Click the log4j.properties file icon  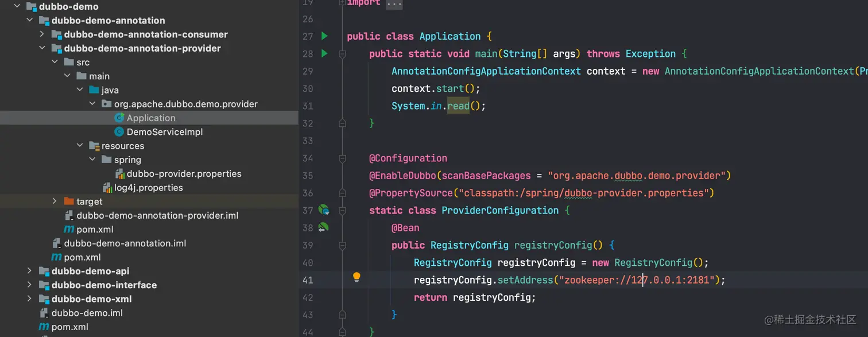(x=107, y=188)
